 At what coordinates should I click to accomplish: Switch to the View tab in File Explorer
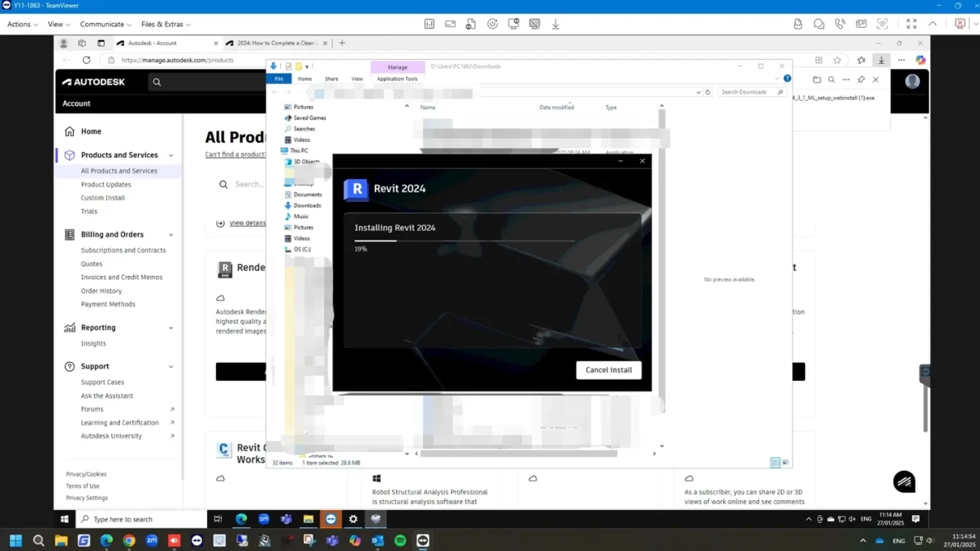click(x=357, y=78)
